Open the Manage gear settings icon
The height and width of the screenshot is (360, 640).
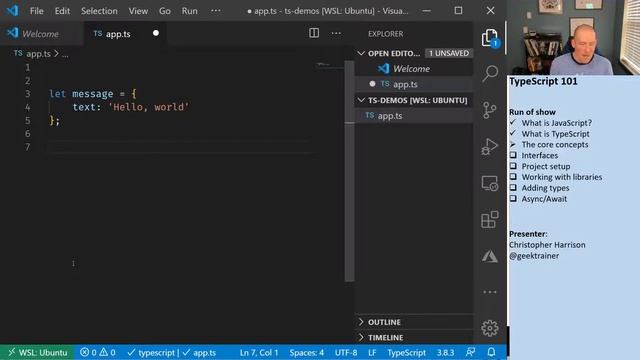click(x=490, y=328)
